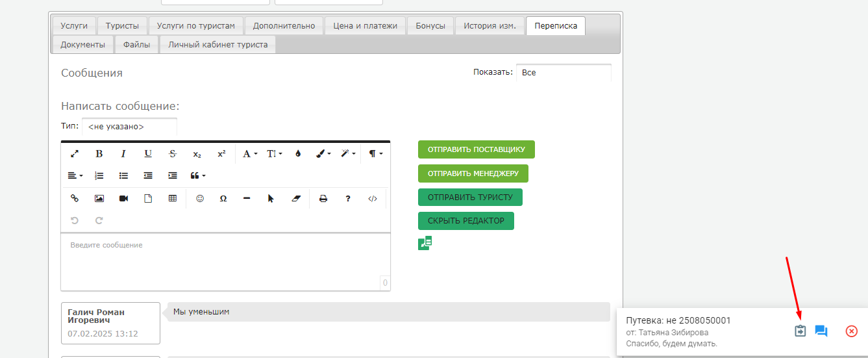Apply subscript formatting
The height and width of the screenshot is (358, 868).
tap(197, 154)
